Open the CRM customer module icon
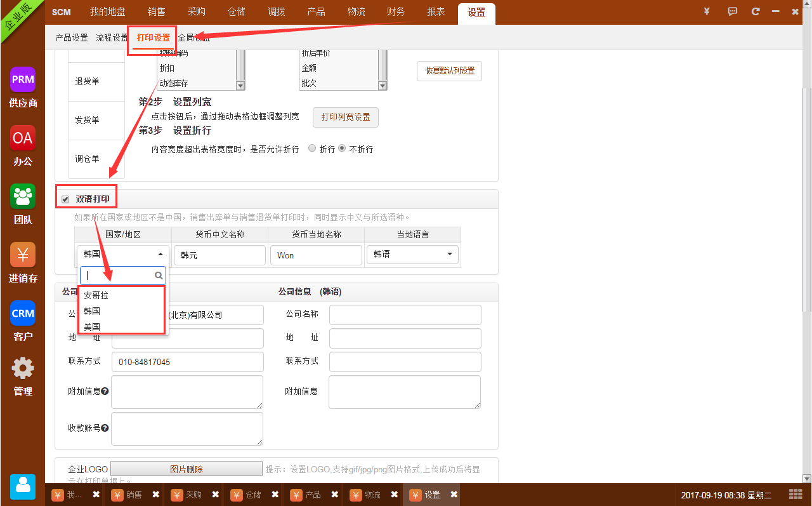The image size is (812, 506). click(x=23, y=313)
